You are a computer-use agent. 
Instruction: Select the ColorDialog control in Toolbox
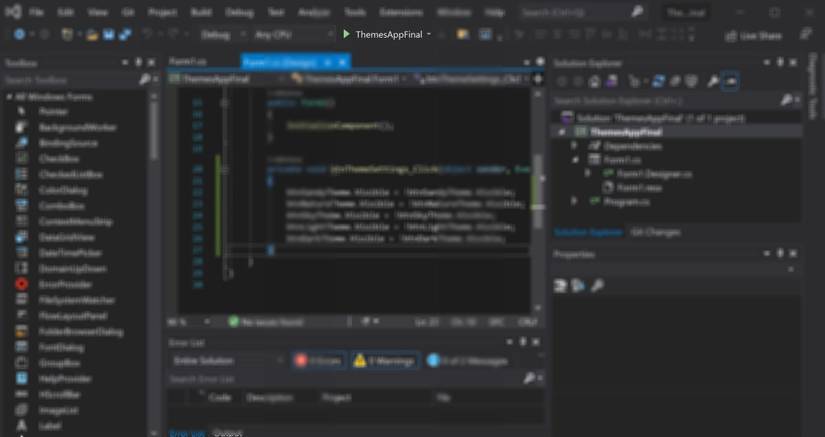[63, 190]
